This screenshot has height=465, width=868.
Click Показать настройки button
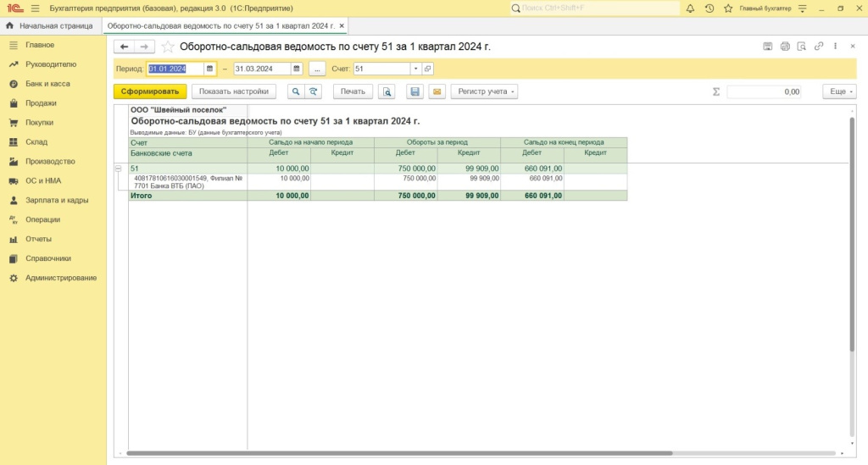tap(234, 91)
